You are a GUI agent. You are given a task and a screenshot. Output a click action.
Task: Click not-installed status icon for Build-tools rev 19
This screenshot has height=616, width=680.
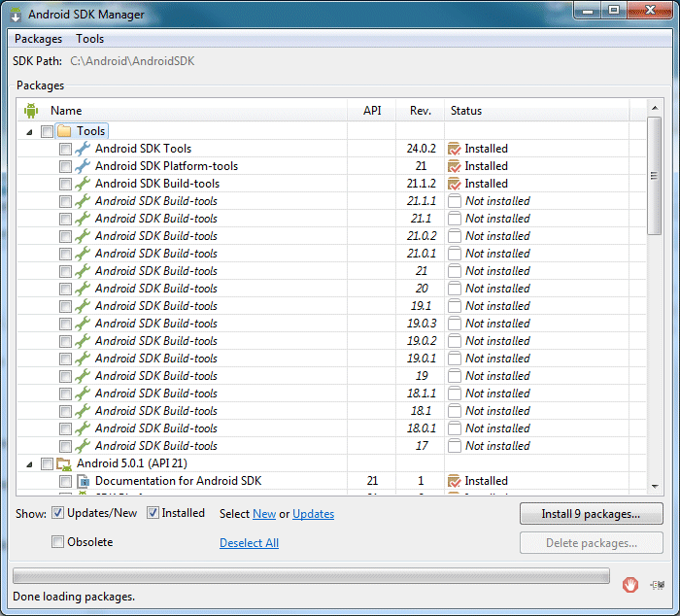coord(454,376)
